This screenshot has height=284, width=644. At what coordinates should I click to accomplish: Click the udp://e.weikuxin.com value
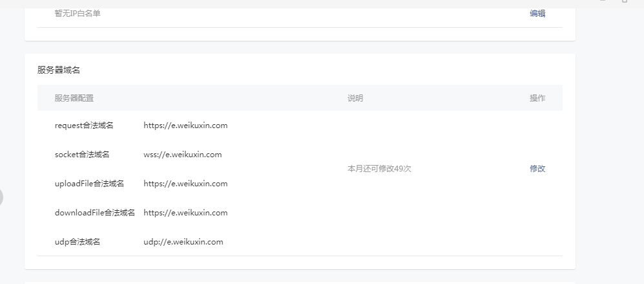183,241
